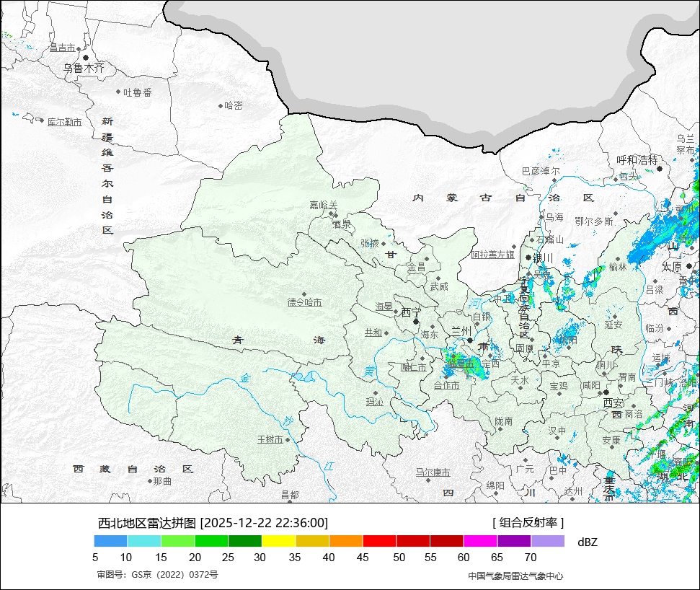700x590 pixels.
Task: Click the 固原 city label
Action: [x=525, y=348]
